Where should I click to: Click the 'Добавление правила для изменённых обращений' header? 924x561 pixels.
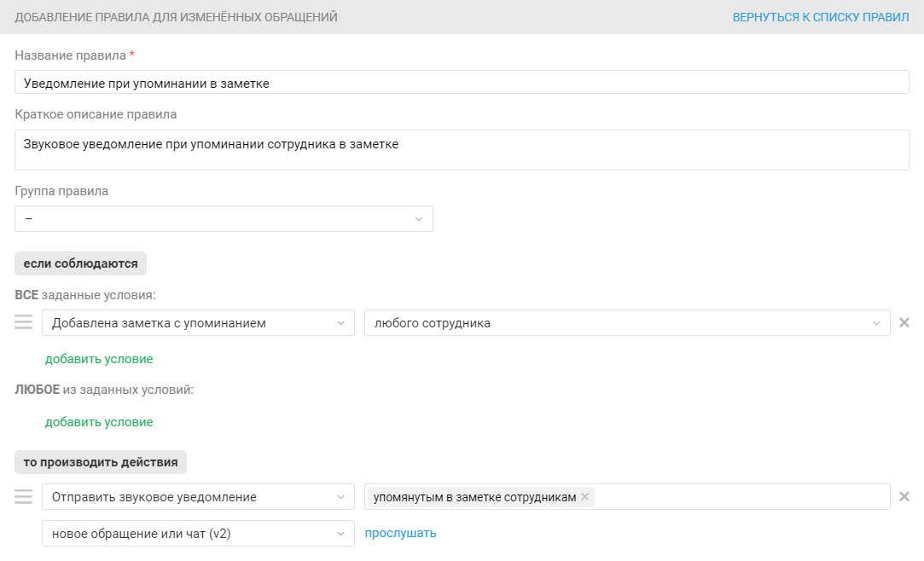(x=177, y=17)
